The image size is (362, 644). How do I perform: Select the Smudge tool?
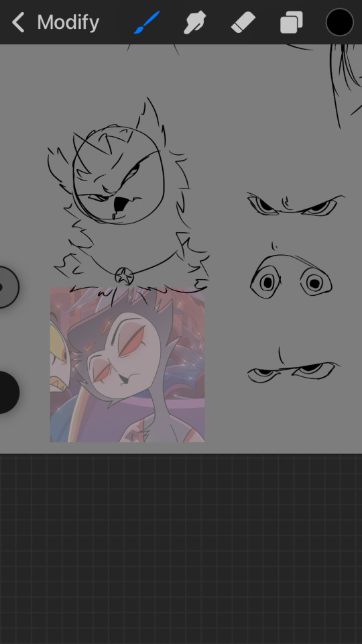pyautogui.click(x=194, y=22)
